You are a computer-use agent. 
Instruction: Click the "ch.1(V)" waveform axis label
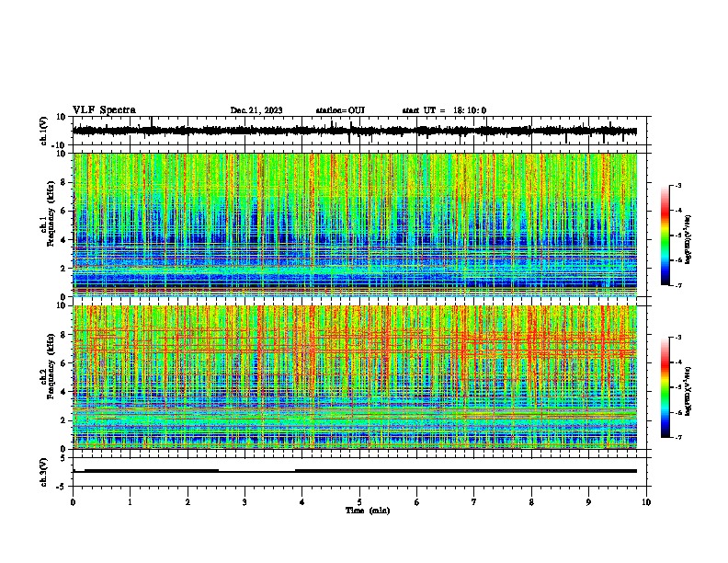44,131
